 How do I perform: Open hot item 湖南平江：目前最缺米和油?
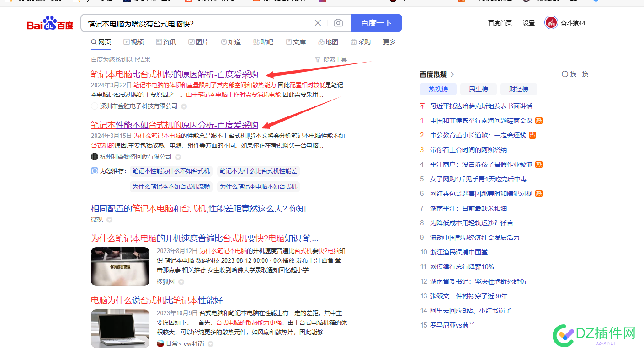(468, 208)
